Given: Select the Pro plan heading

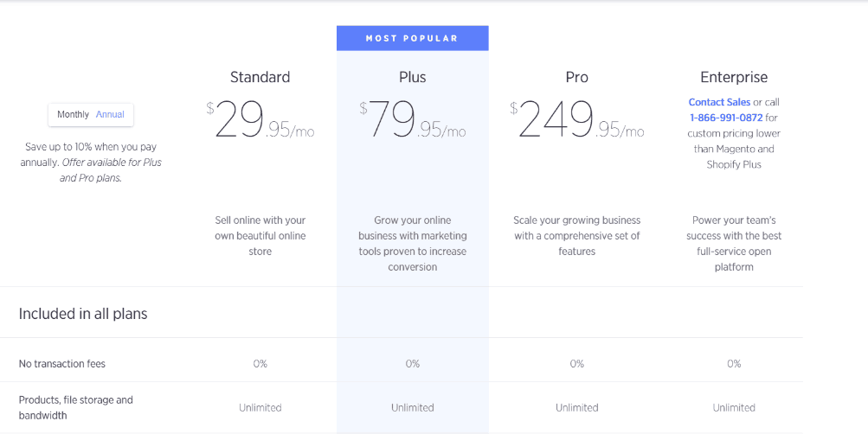Looking at the screenshot, I should click(x=577, y=77).
